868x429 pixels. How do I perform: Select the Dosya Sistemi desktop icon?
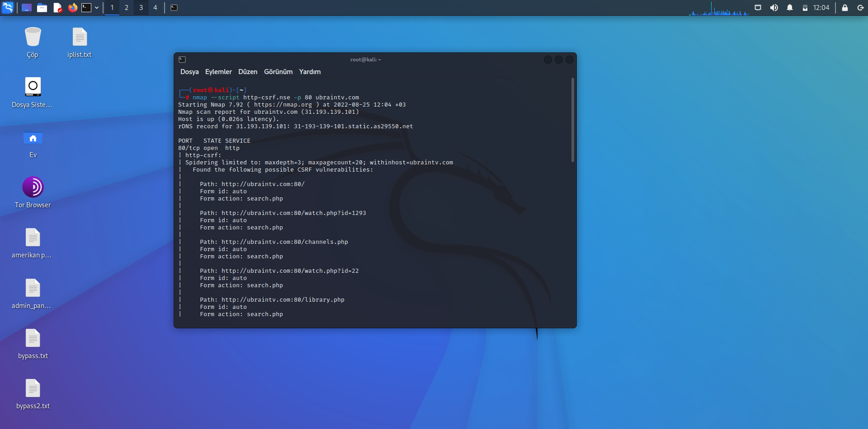[33, 93]
